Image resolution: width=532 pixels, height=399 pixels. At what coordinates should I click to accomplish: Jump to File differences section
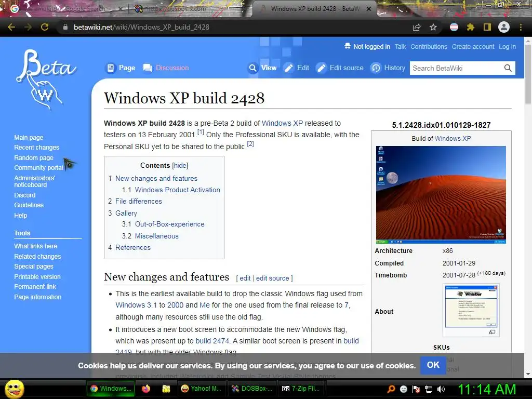point(135,201)
